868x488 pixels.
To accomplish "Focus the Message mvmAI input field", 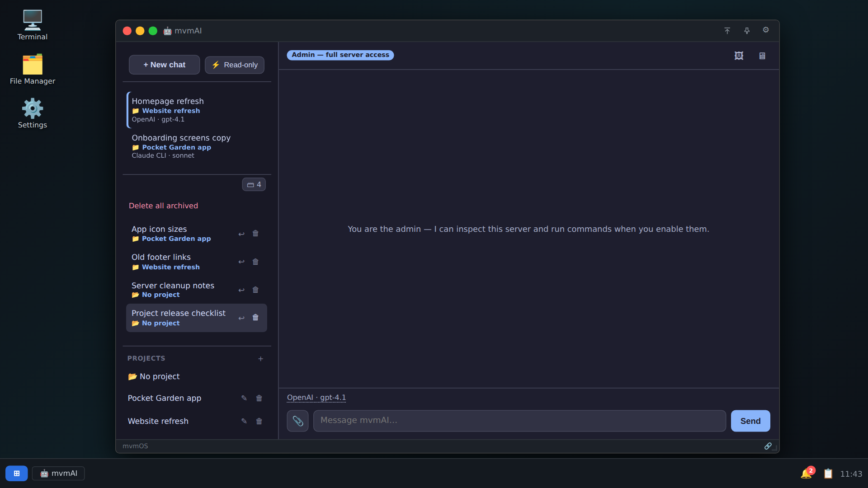I will pyautogui.click(x=519, y=421).
